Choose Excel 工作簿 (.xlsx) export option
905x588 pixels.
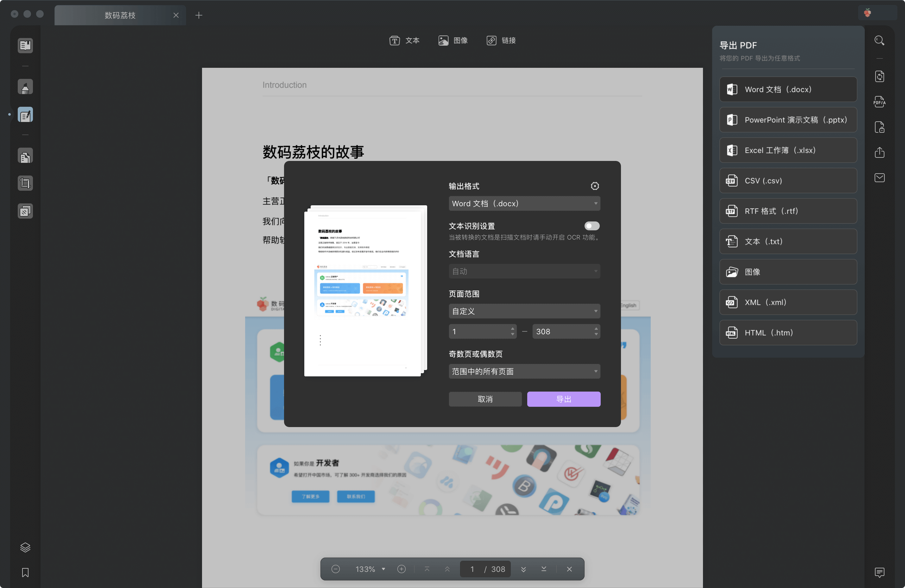[x=788, y=150]
